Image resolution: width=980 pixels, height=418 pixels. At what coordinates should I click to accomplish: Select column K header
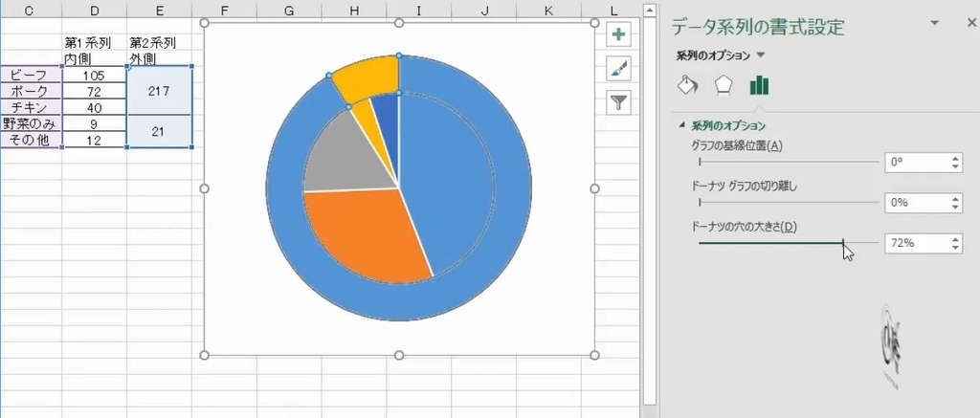(548, 10)
